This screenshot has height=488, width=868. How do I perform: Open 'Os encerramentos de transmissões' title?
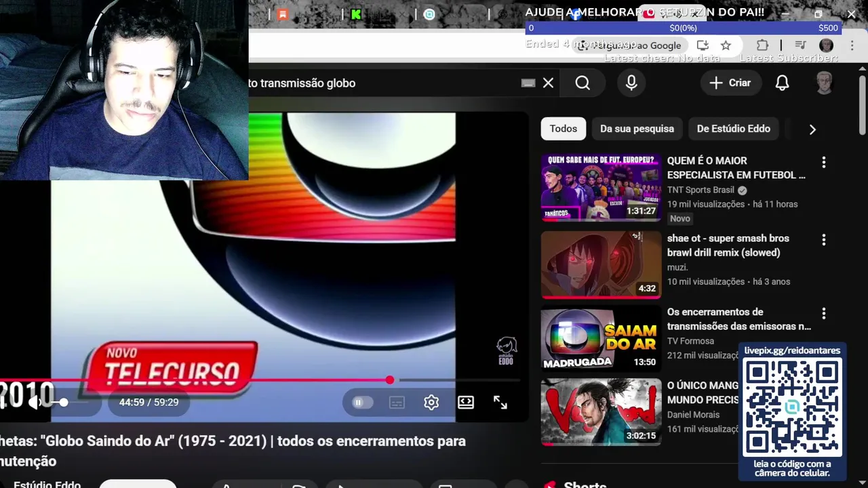click(x=739, y=319)
